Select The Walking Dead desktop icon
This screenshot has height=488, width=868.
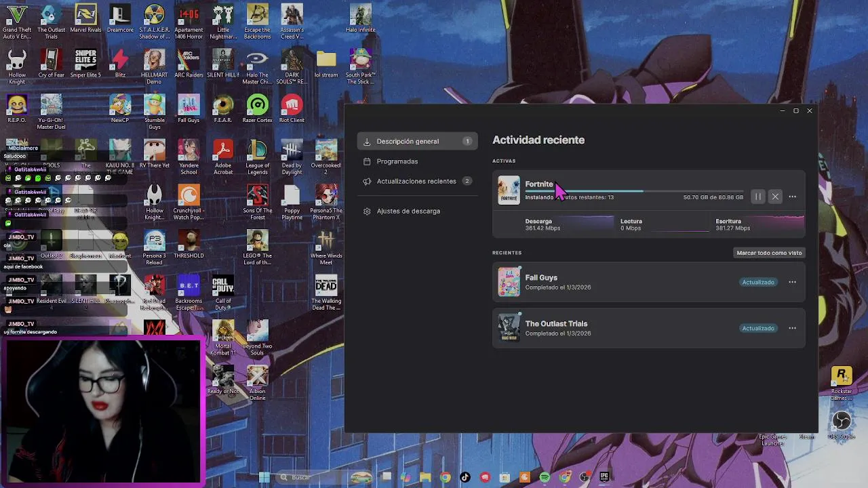(326, 293)
